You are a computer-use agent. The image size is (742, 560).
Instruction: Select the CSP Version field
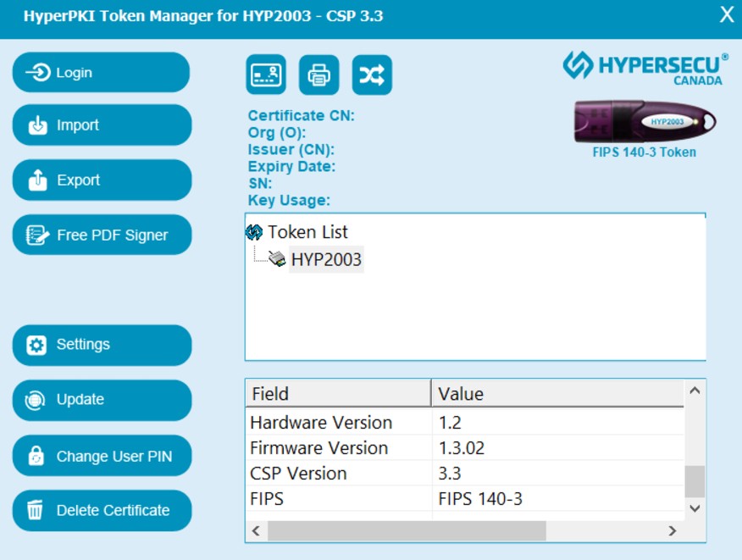click(339, 474)
